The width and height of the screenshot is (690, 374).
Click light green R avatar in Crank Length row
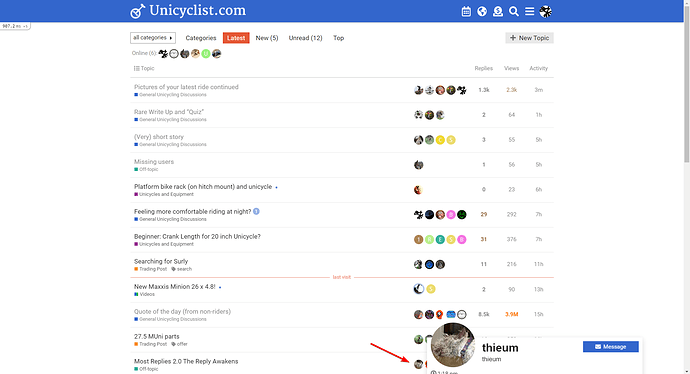429,239
